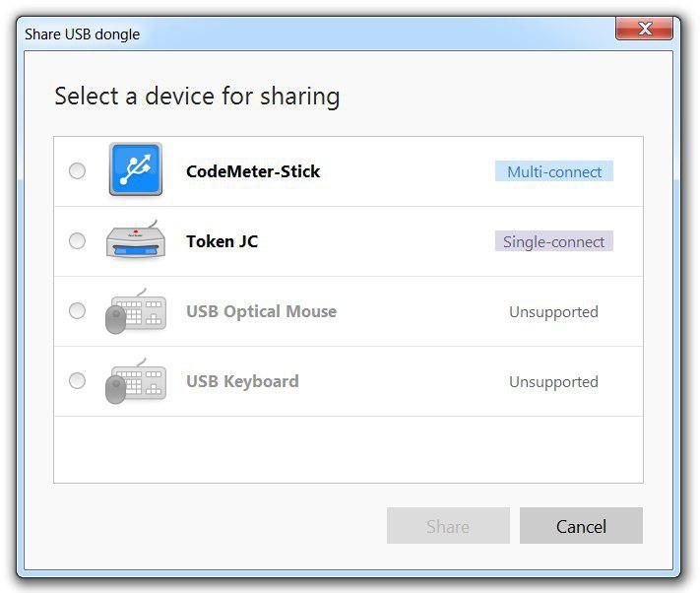This screenshot has width=700, height=593.
Task: Click Unsupported status beside USB Keyboard
Action: [553, 382]
